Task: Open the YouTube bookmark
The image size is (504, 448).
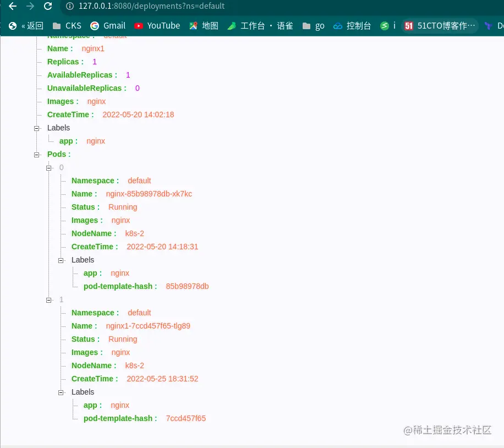Action: [157, 26]
